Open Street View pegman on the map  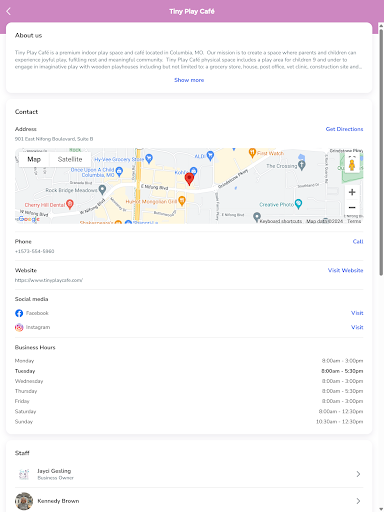click(352, 164)
